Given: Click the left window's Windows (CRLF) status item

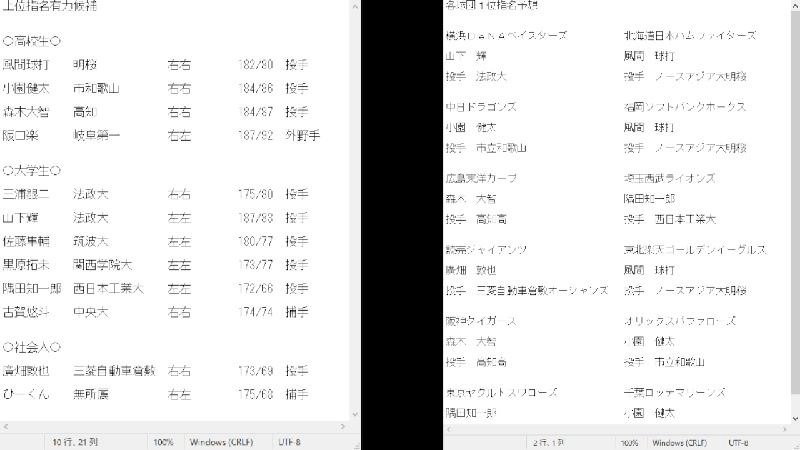Looking at the screenshot, I should [x=221, y=442].
